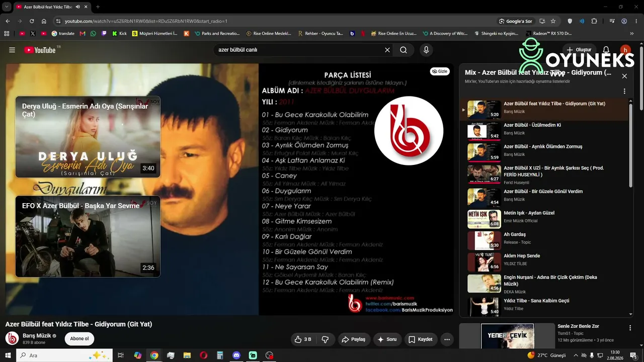Viewport: 644px width, 362px height.
Task: Open the EFO X Azer Bülbül suggested card
Action: pyautogui.click(x=88, y=236)
